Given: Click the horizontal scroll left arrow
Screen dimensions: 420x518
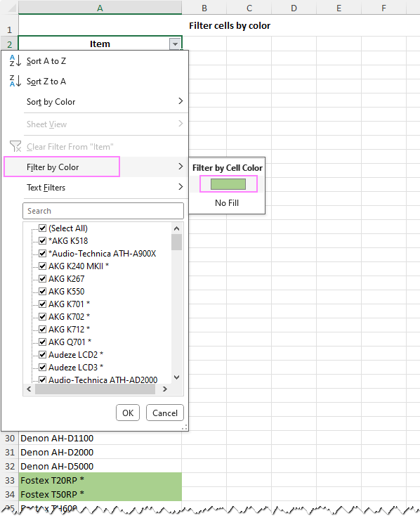Looking at the screenshot, I should pos(29,389).
